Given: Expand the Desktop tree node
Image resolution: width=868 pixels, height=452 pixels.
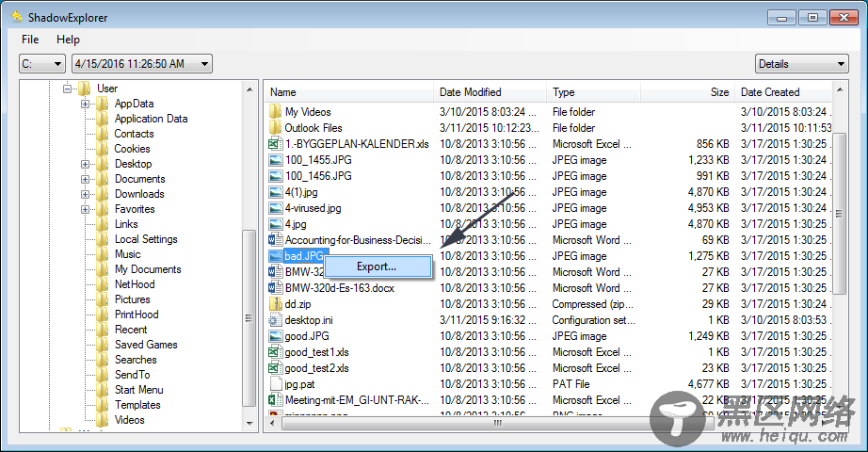Looking at the screenshot, I should tap(85, 164).
